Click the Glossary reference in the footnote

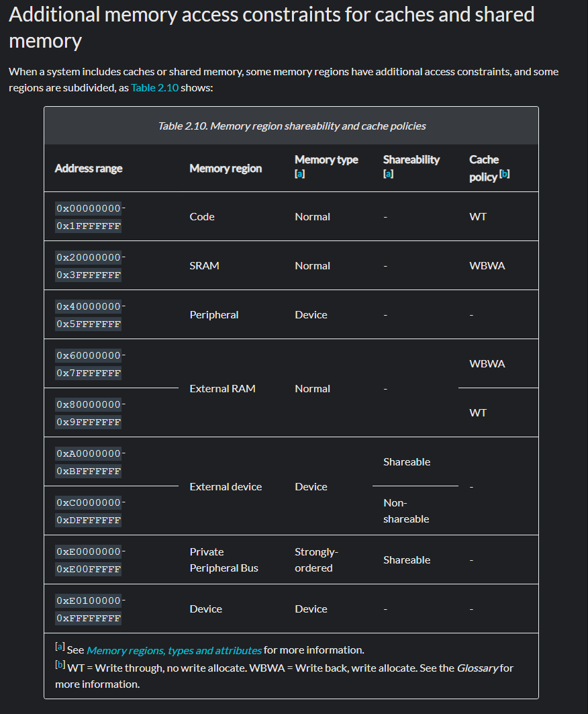(x=478, y=668)
